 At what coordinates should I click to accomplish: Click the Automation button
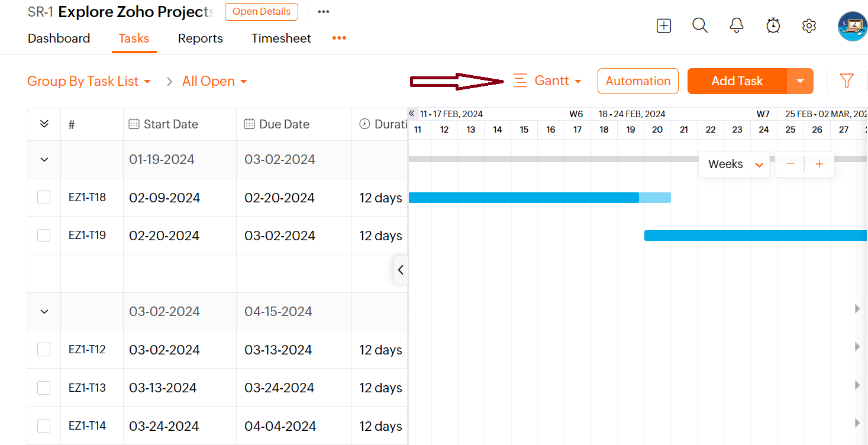click(638, 81)
